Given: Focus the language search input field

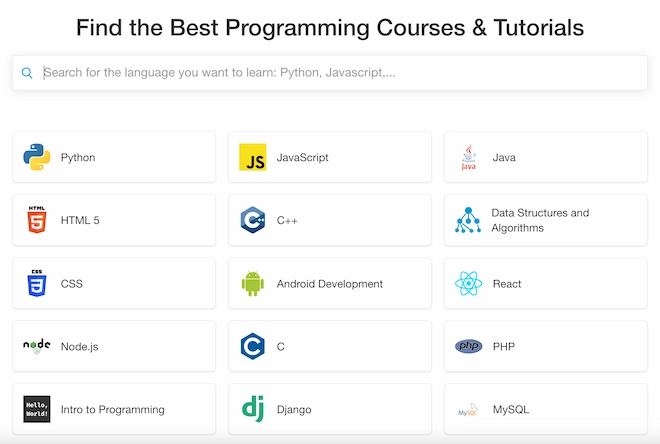Looking at the screenshot, I should 330,72.
